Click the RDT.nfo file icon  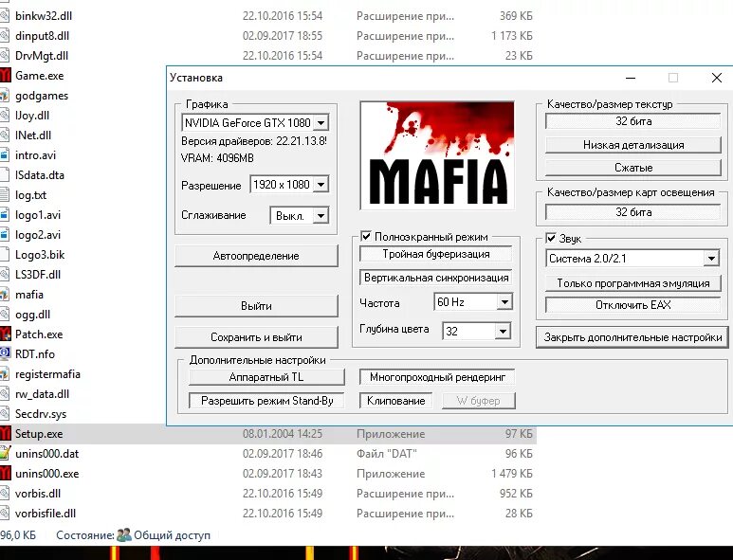[5, 353]
